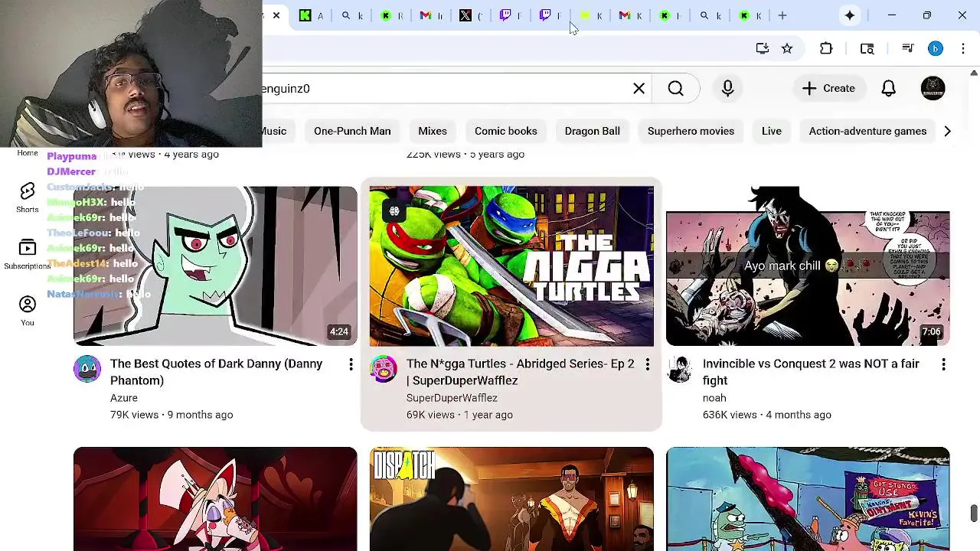Open the Azure channel name link

coord(124,398)
